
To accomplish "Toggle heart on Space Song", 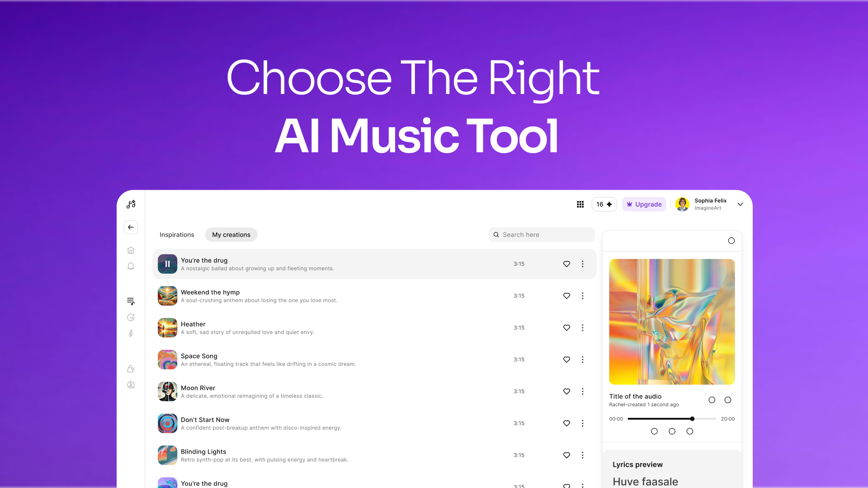I will [x=566, y=360].
